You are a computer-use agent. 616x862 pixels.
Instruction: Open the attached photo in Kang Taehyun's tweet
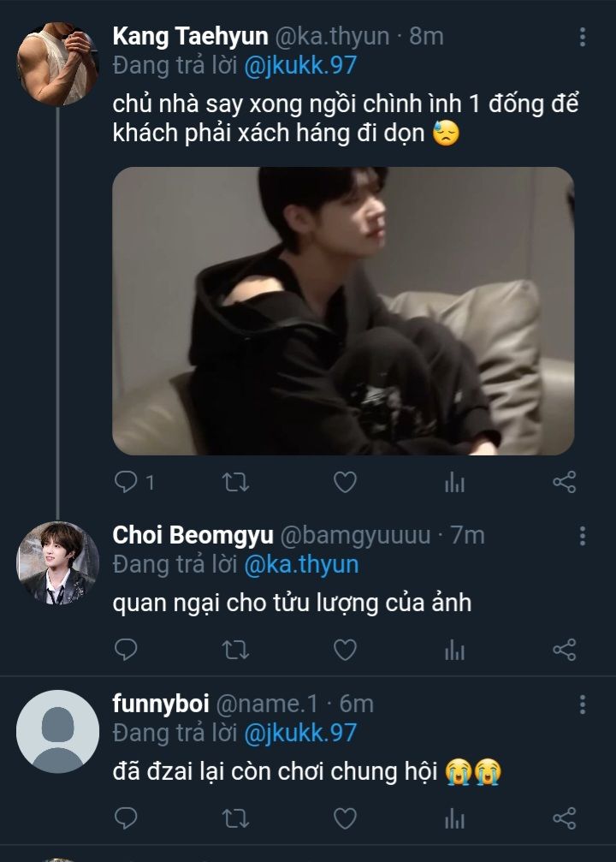pos(343,311)
